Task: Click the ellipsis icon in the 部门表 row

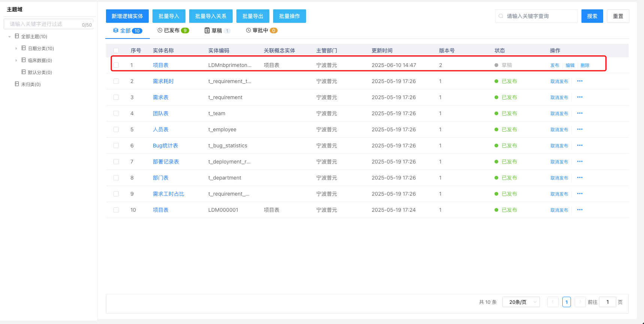Action: (580, 178)
